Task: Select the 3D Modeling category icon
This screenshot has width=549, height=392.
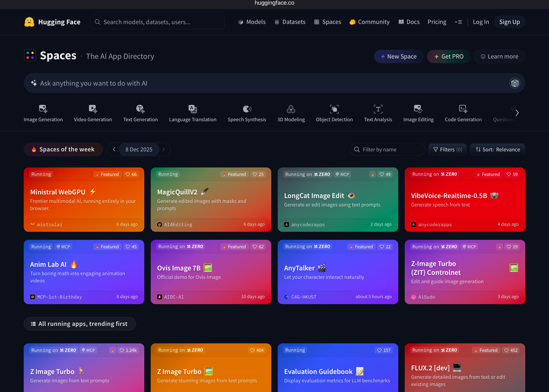Action: [291, 109]
